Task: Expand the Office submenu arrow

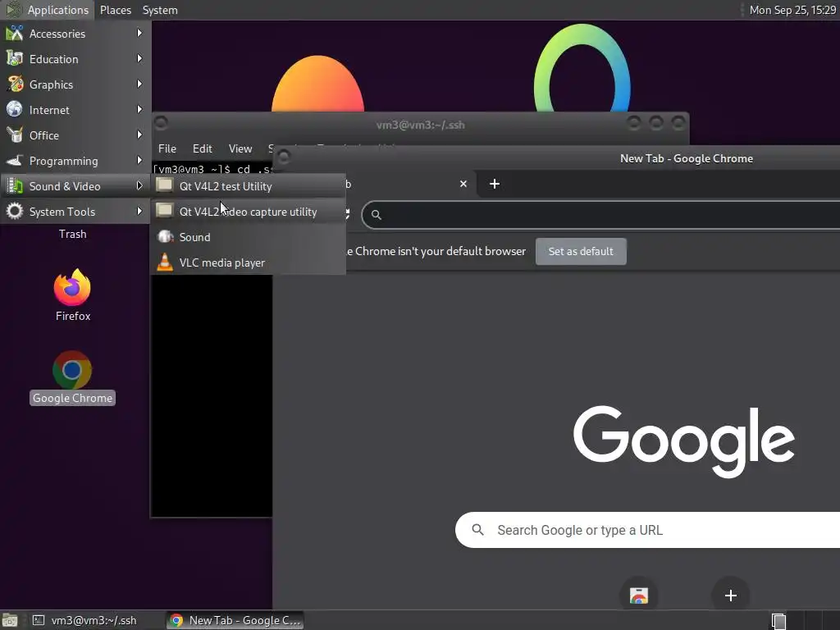Action: 139,135
